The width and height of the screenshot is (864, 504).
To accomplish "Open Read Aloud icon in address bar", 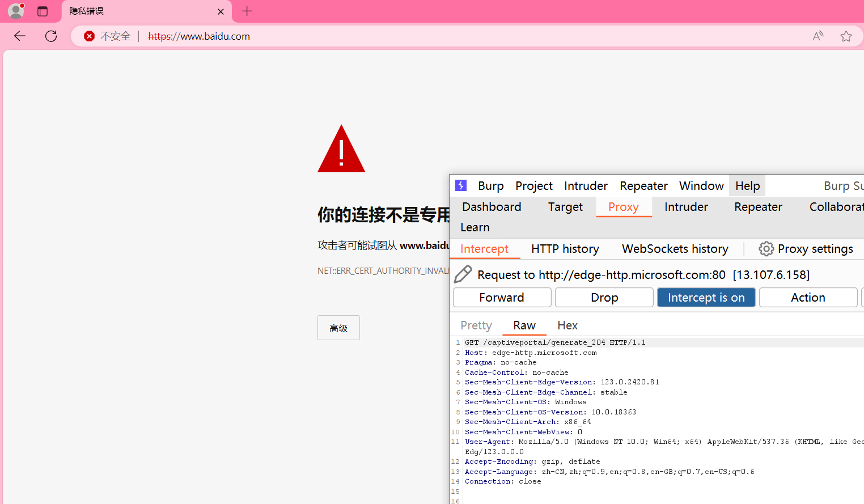I will point(818,36).
